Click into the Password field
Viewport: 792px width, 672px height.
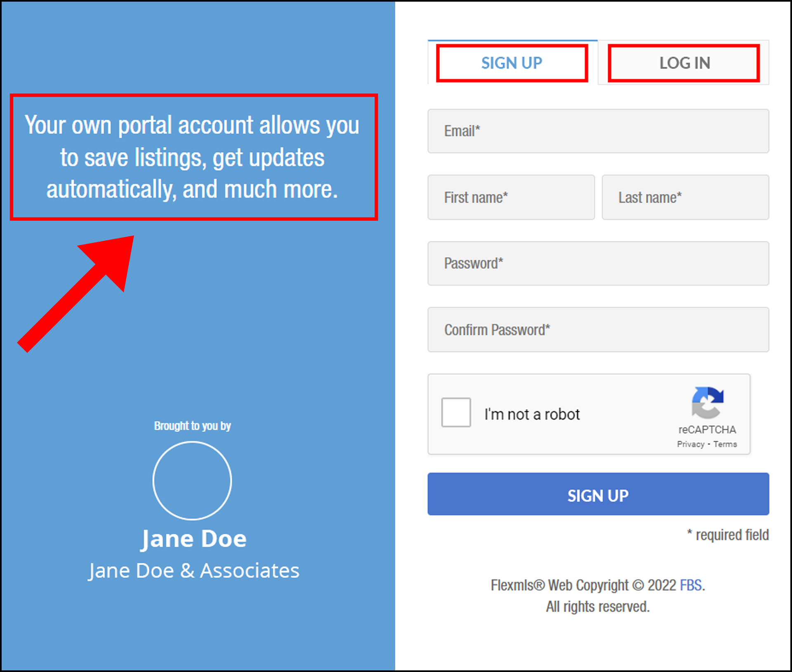598,263
